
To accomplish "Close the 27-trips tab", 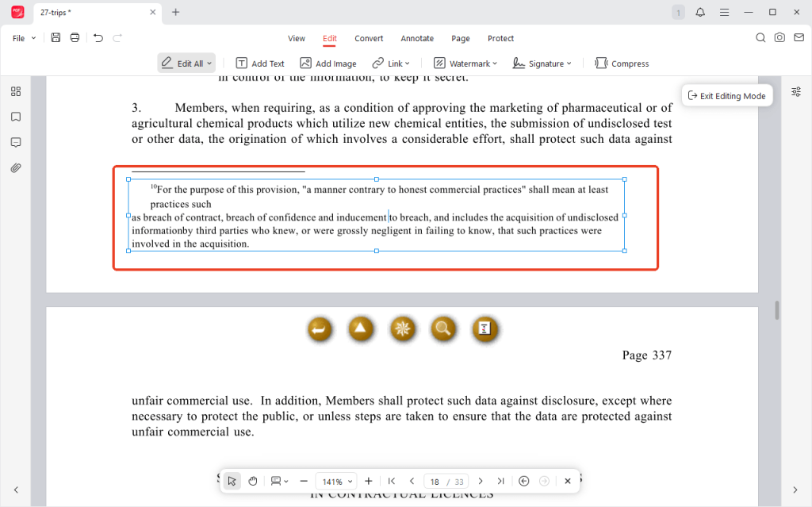I will coord(153,12).
